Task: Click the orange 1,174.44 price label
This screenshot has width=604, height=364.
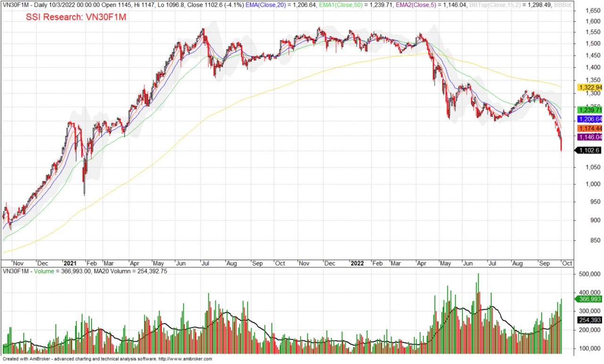Action: (x=589, y=128)
